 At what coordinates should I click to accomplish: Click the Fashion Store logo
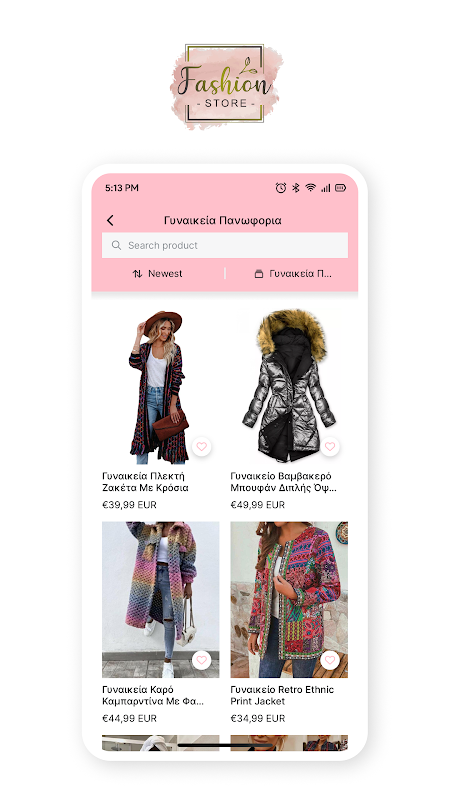[225, 85]
